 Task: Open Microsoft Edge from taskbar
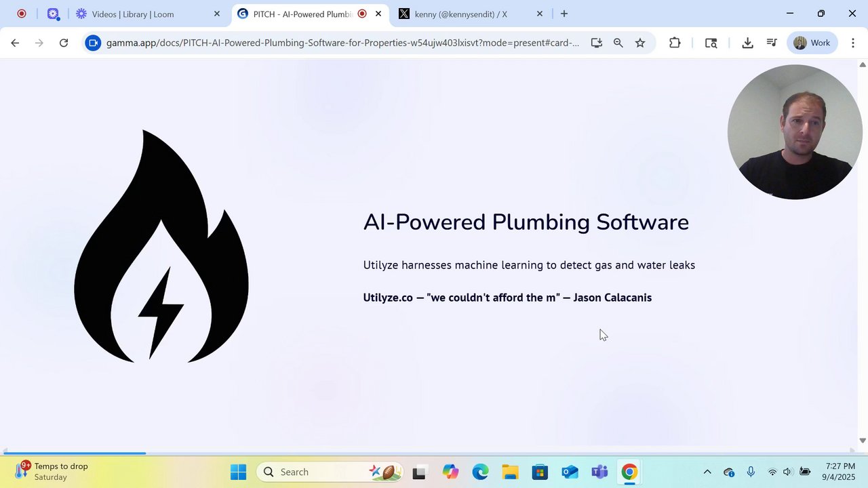480,472
